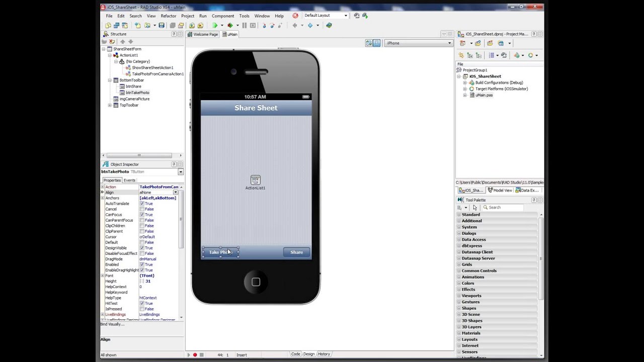Toggle the CanFocus checkbox
Viewport: 644px width, 362px height.
(142, 215)
